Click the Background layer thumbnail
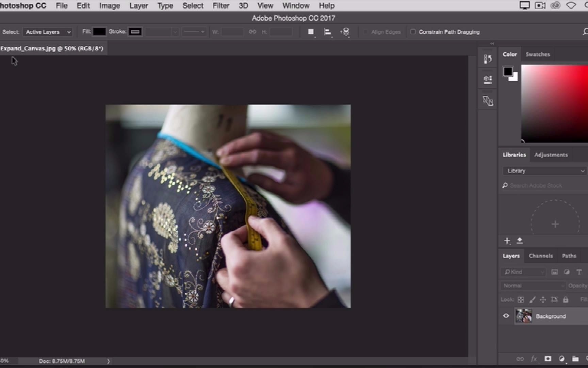Image resolution: width=588 pixels, height=368 pixels. coord(524,316)
